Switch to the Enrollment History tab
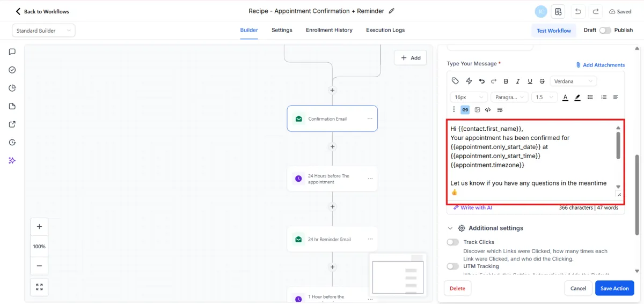 pyautogui.click(x=329, y=30)
